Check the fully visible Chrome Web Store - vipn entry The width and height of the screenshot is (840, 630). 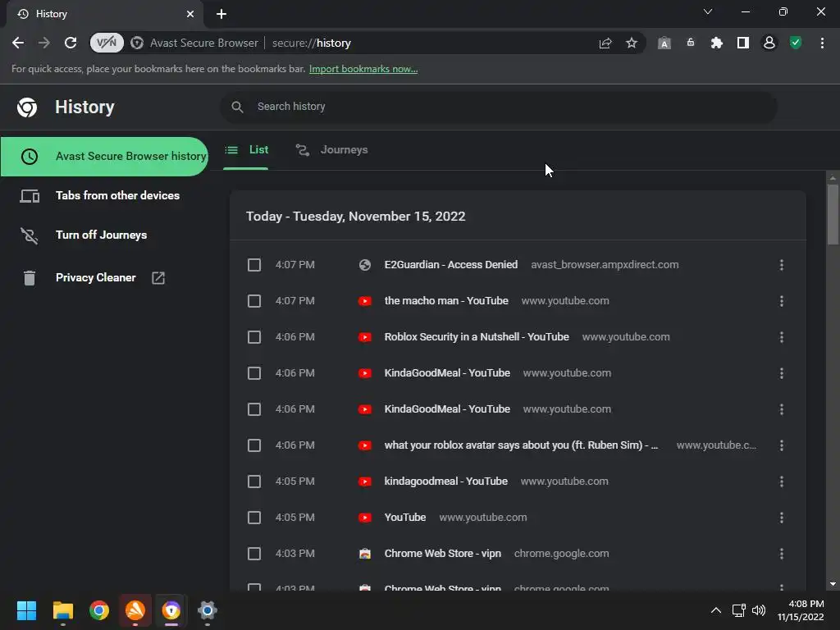click(x=254, y=554)
